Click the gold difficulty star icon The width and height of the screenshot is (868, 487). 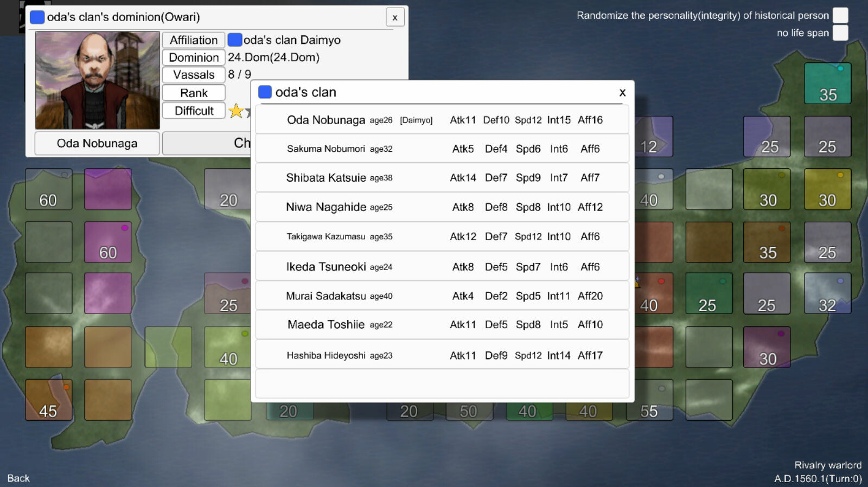pos(236,111)
